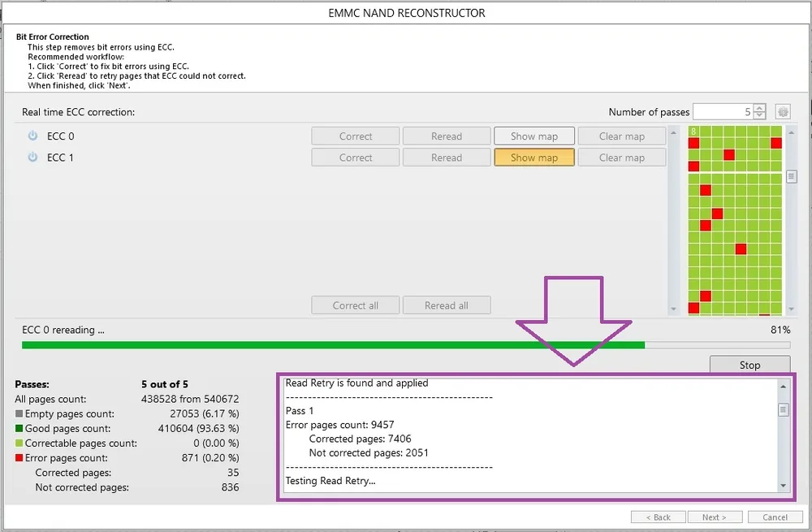812x532 pixels.
Task: Click 'Read Retry is found and applied' log line
Action: pyautogui.click(x=356, y=383)
